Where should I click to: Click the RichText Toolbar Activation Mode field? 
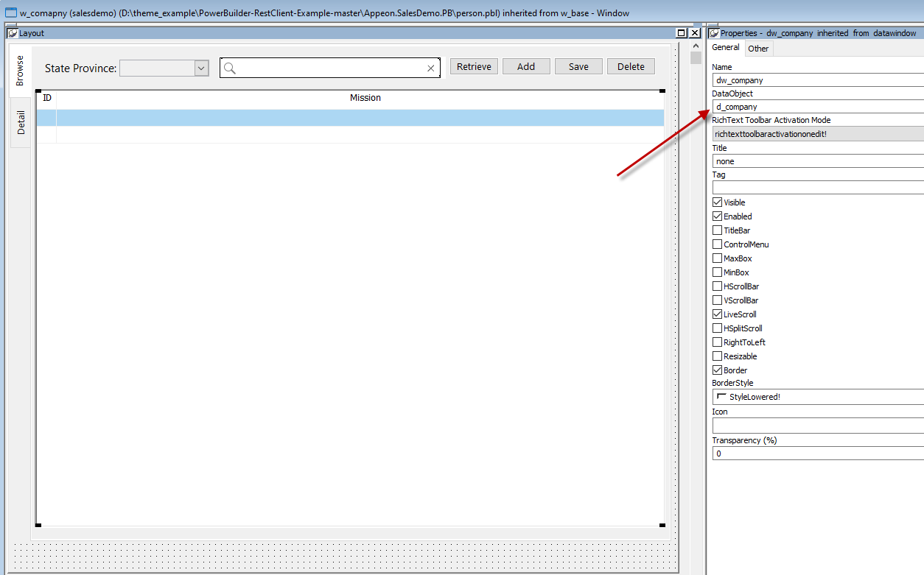[x=818, y=134]
